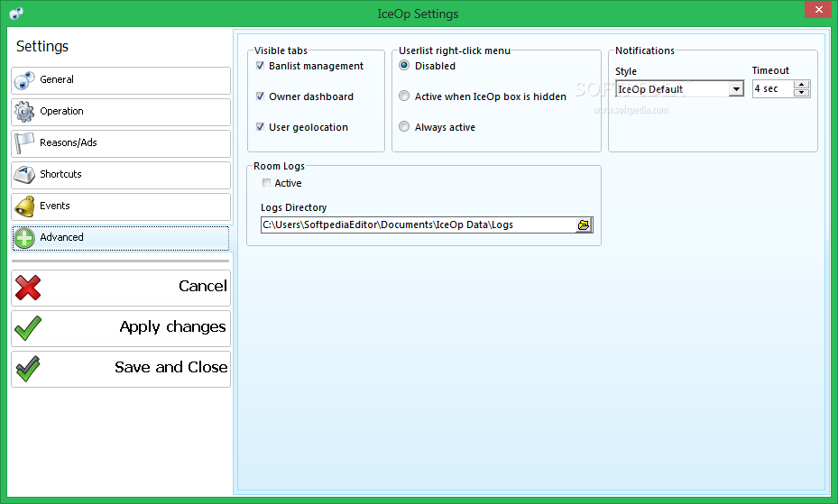This screenshot has height=504, width=838.
Task: Uncheck Banlist management visible tab
Action: coord(261,66)
